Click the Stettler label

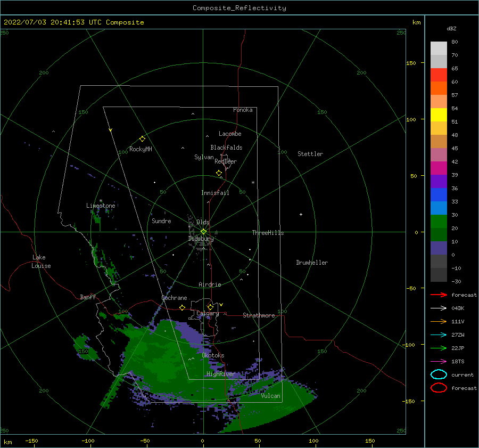pos(310,154)
